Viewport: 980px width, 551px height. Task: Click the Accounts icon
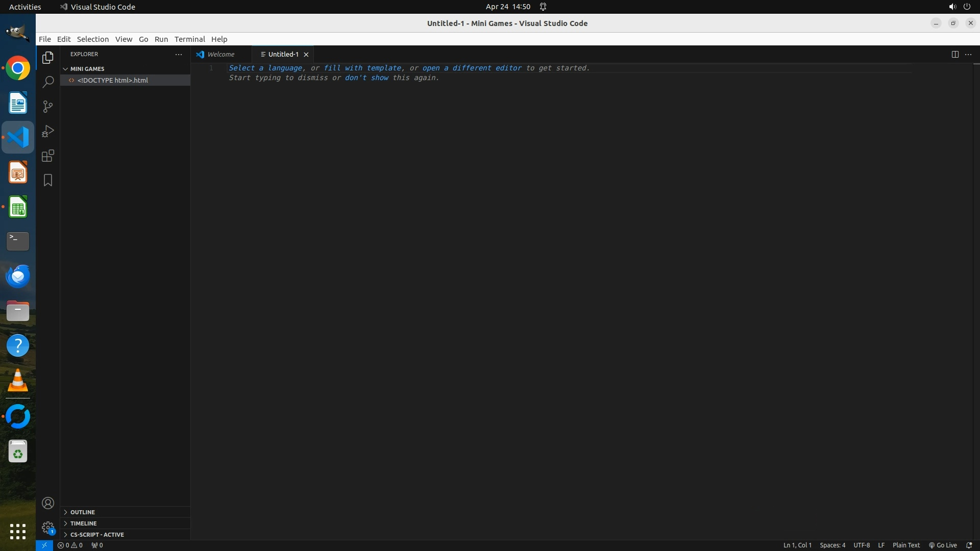pos(48,503)
